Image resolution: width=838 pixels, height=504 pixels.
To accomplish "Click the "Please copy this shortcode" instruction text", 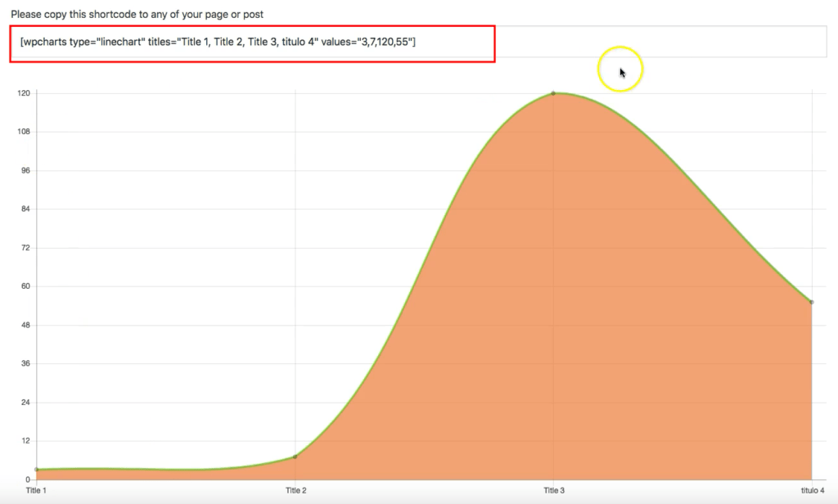I will [137, 15].
